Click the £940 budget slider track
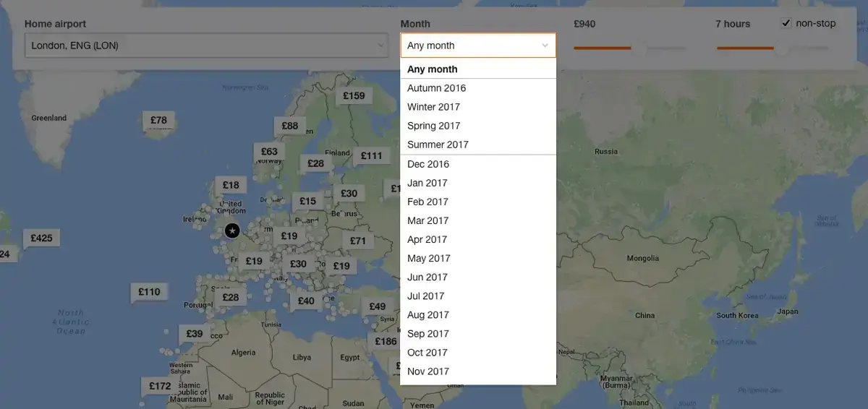 (630, 48)
